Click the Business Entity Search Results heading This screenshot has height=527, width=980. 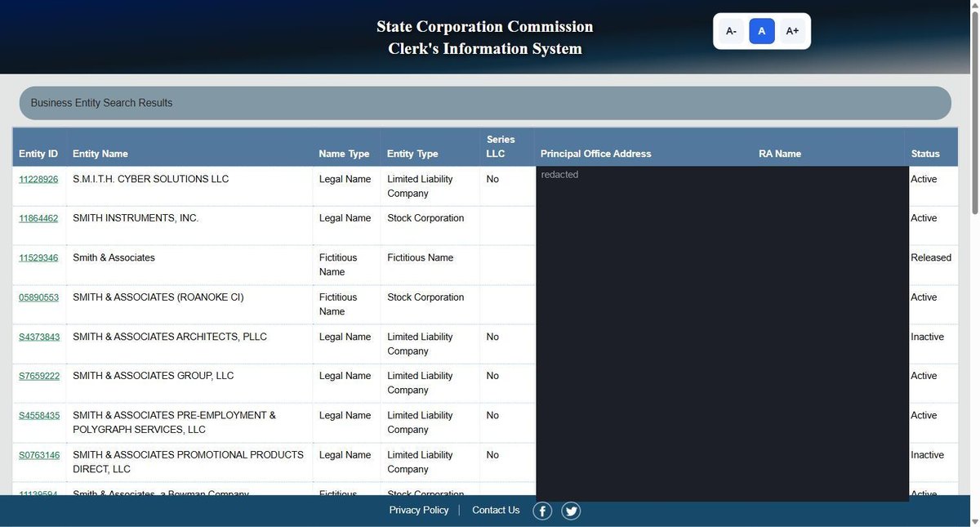[x=101, y=103]
